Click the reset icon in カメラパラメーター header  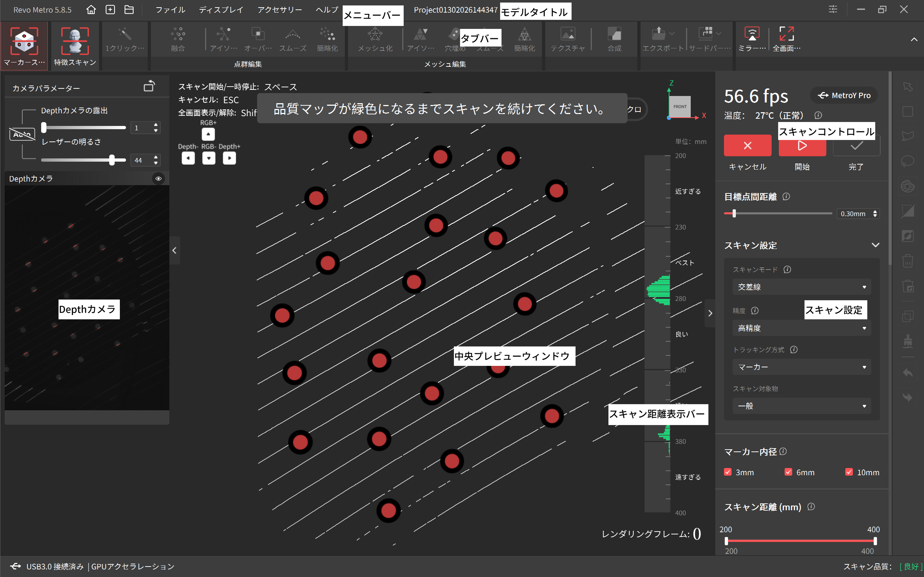click(149, 87)
